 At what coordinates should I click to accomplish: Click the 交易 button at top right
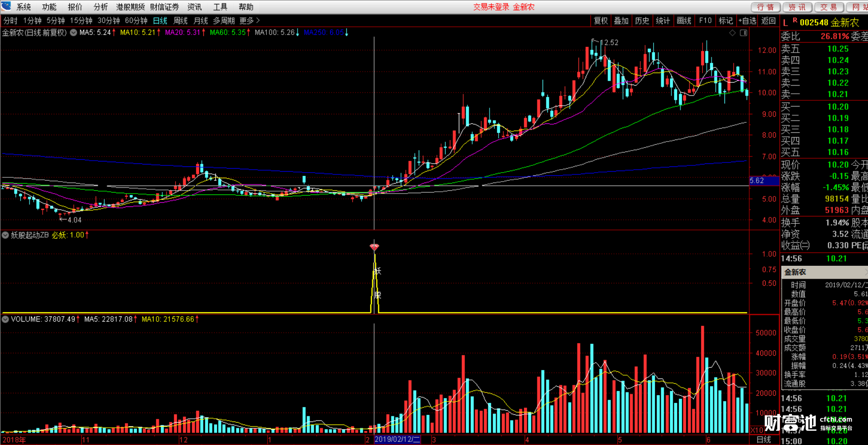tap(829, 7)
